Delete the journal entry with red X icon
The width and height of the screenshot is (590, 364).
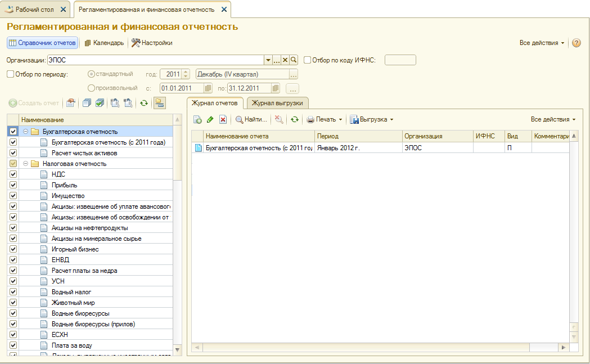coord(223,119)
